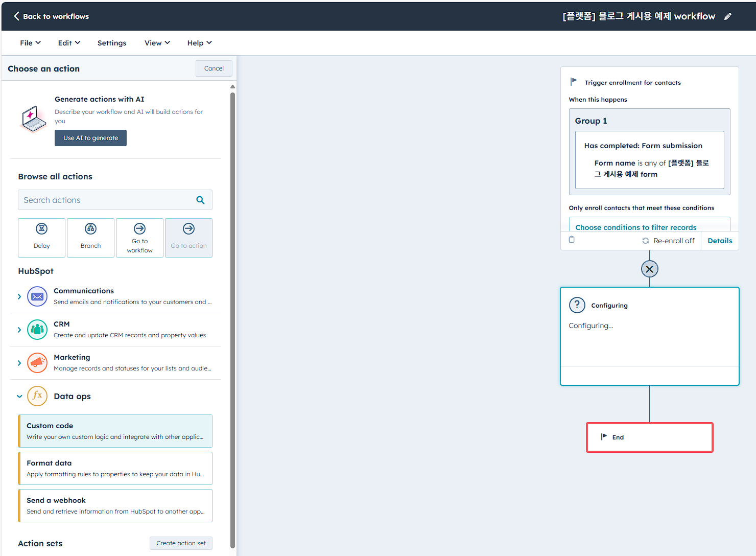The height and width of the screenshot is (556, 756).
Task: Click the CRM people icon
Action: (x=37, y=330)
